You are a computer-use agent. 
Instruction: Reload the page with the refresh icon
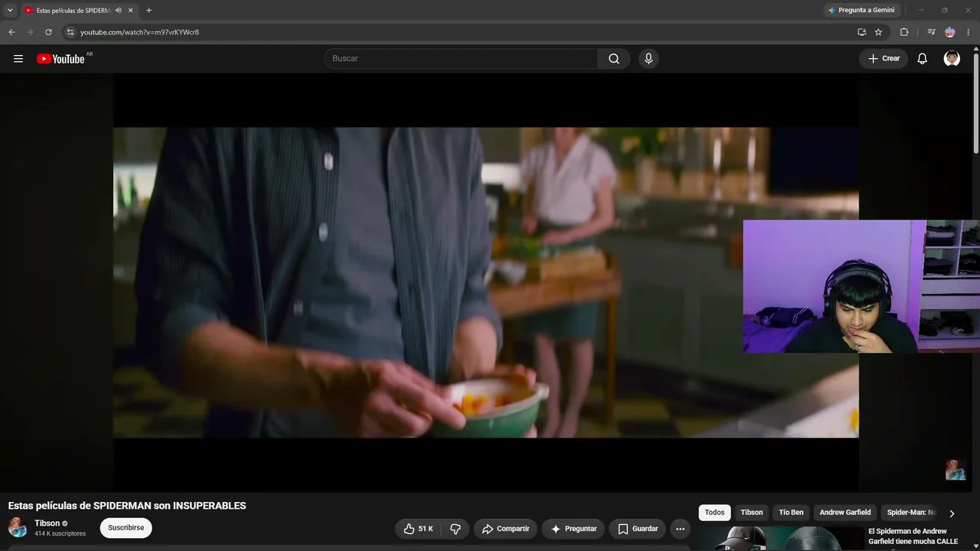(48, 32)
